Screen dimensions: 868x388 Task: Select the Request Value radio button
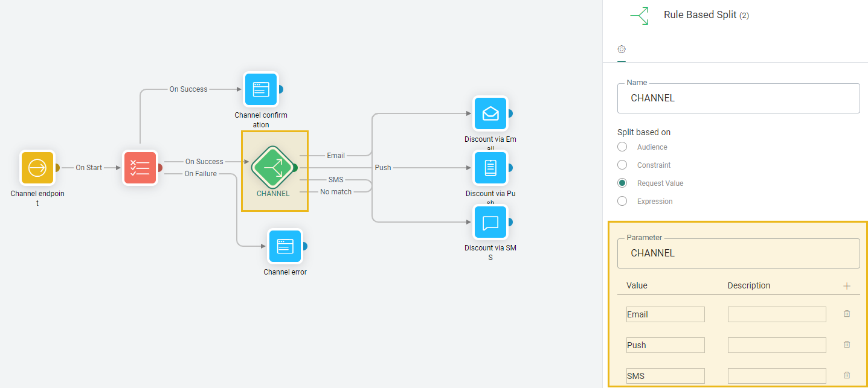coord(622,183)
